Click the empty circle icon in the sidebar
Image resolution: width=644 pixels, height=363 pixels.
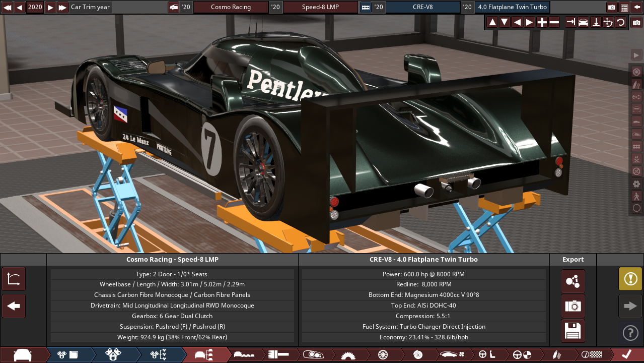(636, 208)
